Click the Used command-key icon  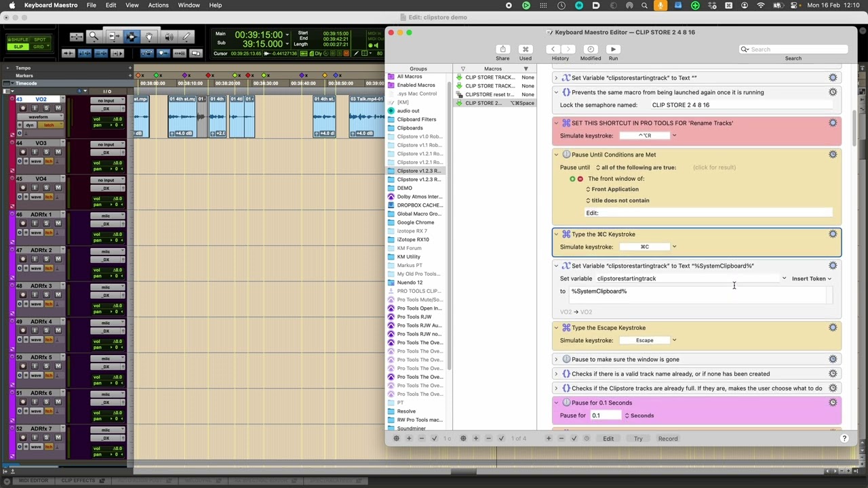[525, 49]
